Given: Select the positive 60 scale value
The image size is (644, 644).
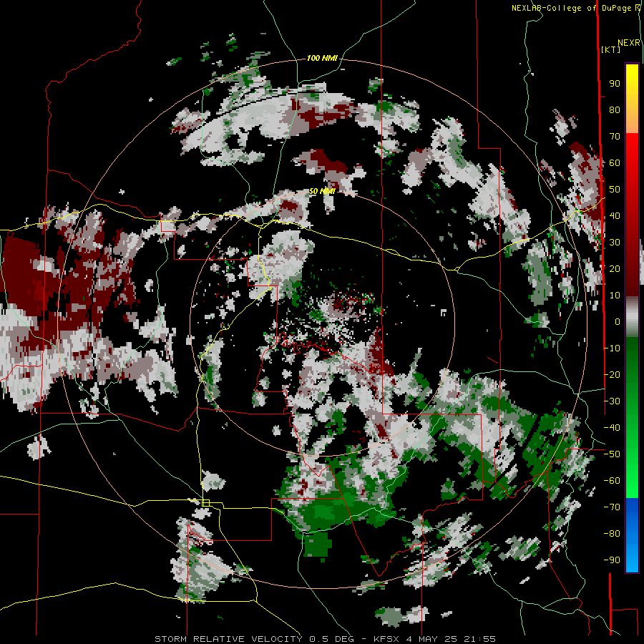Looking at the screenshot, I should tap(615, 163).
